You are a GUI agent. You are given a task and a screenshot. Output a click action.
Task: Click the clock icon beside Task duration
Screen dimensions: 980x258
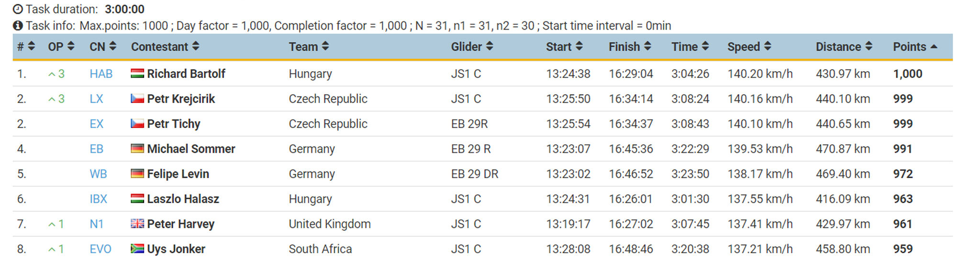tap(18, 9)
